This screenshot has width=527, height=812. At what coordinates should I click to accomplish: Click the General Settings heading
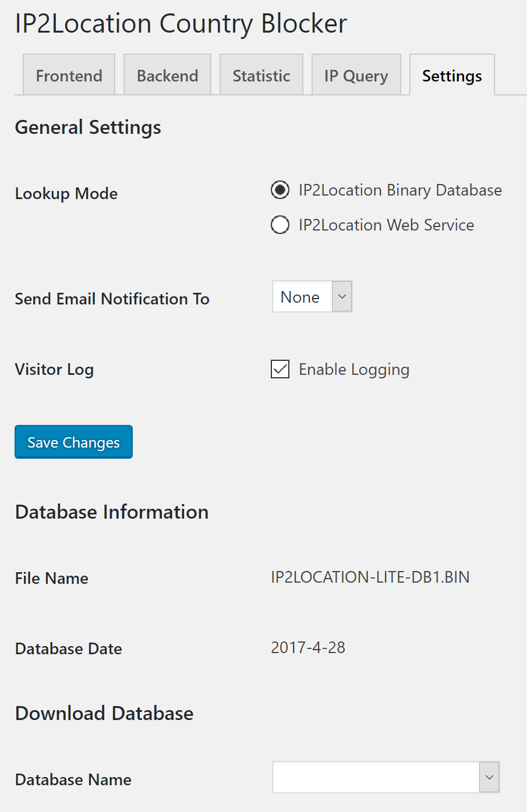click(88, 127)
